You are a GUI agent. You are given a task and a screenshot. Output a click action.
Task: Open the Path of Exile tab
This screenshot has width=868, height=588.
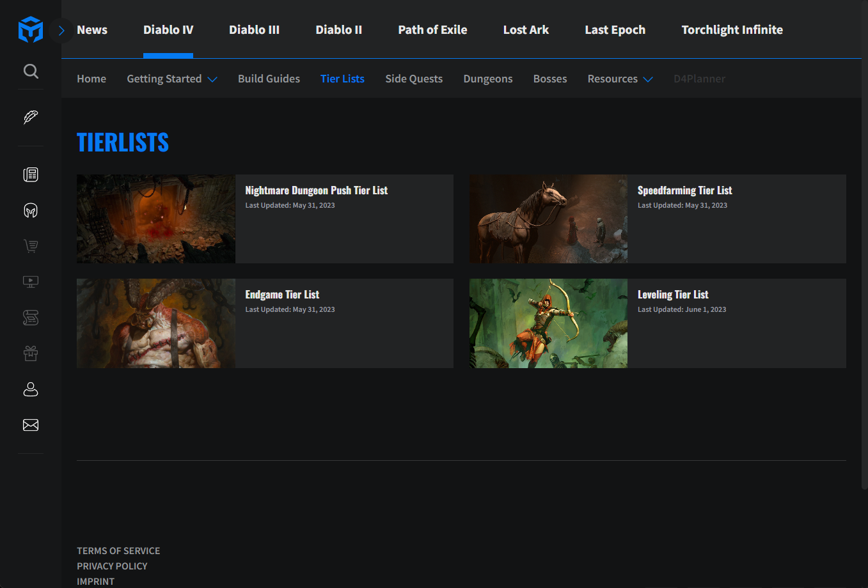[432, 30]
